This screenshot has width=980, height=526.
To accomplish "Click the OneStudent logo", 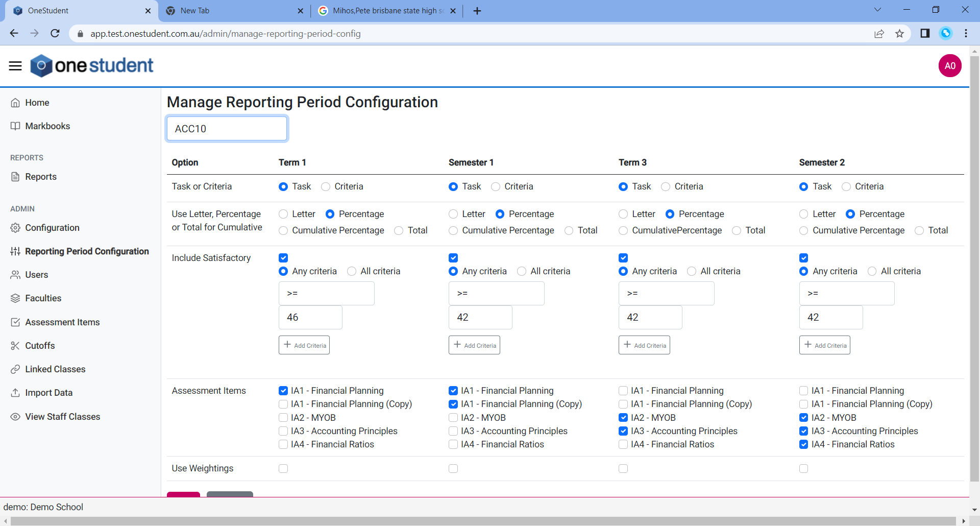I will click(92, 65).
